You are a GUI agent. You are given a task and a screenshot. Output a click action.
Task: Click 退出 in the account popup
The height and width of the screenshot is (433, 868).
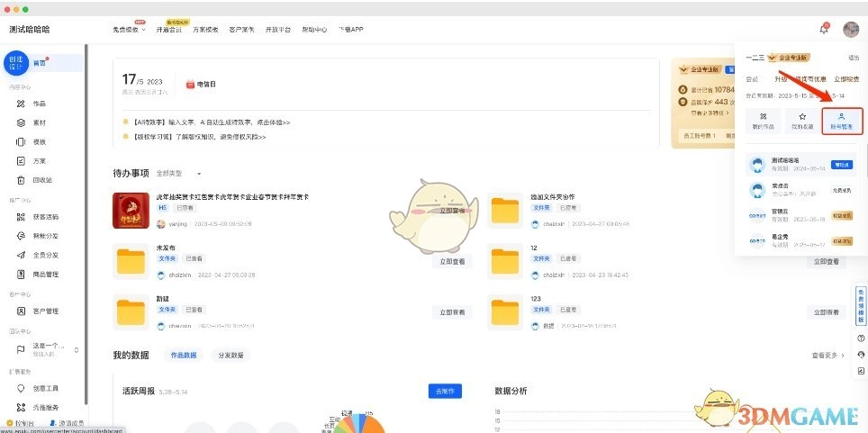click(x=854, y=57)
